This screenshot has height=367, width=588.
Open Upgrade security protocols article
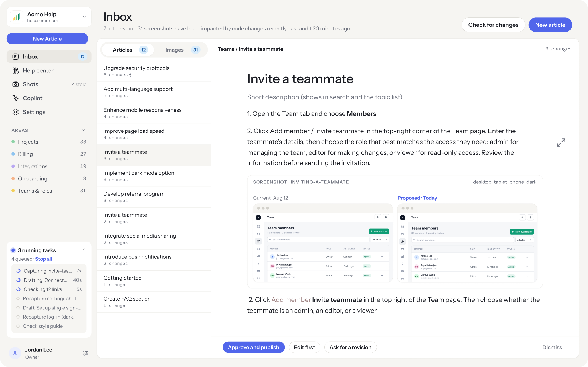pos(154,71)
